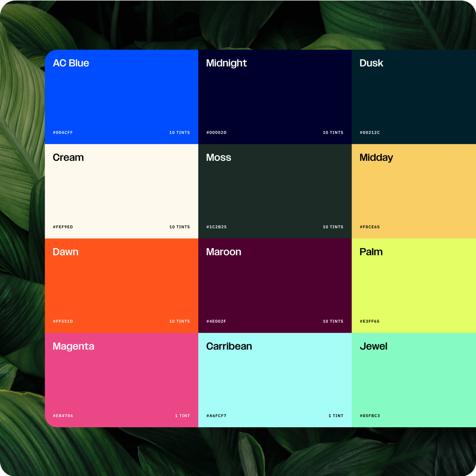Click the Palm lime swatch

[414, 285]
